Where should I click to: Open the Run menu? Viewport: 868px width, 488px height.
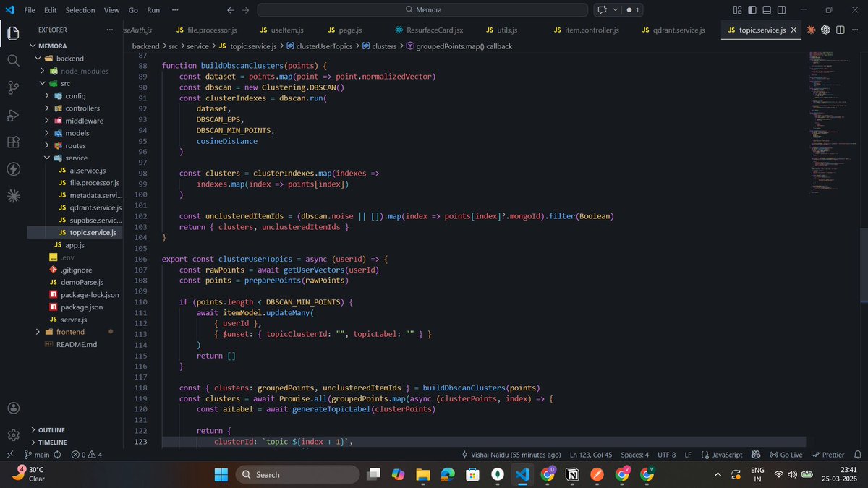pos(153,10)
